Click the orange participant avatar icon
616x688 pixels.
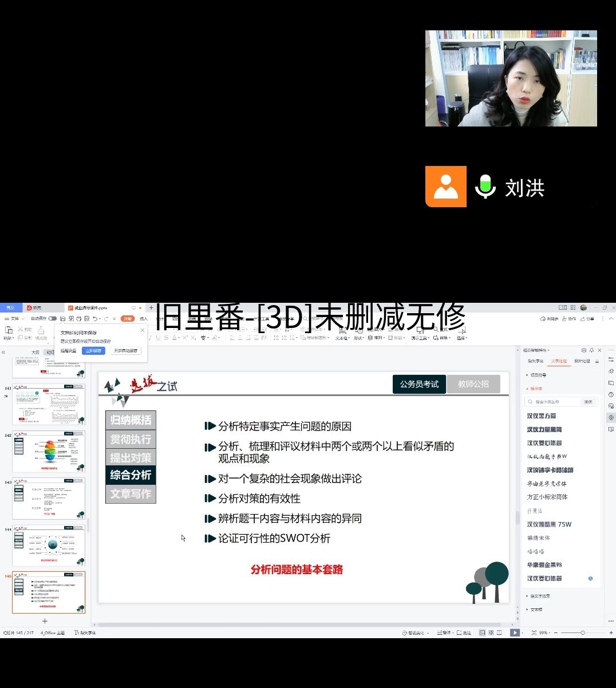pos(446,187)
